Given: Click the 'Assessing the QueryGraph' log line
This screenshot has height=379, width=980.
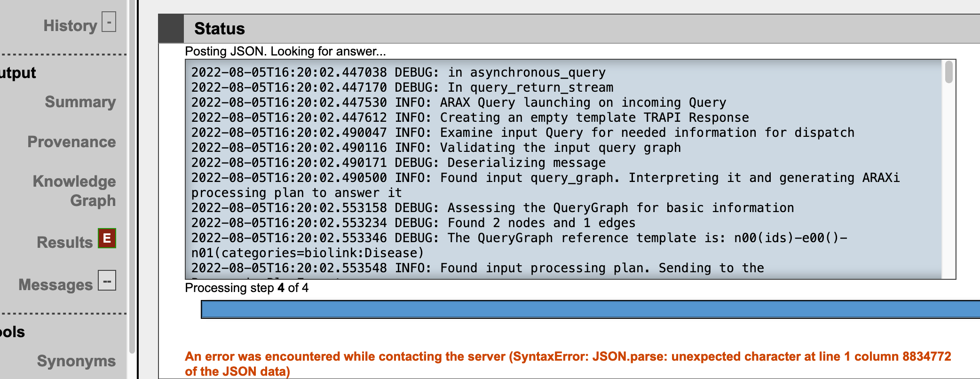Looking at the screenshot, I should click(492, 208).
